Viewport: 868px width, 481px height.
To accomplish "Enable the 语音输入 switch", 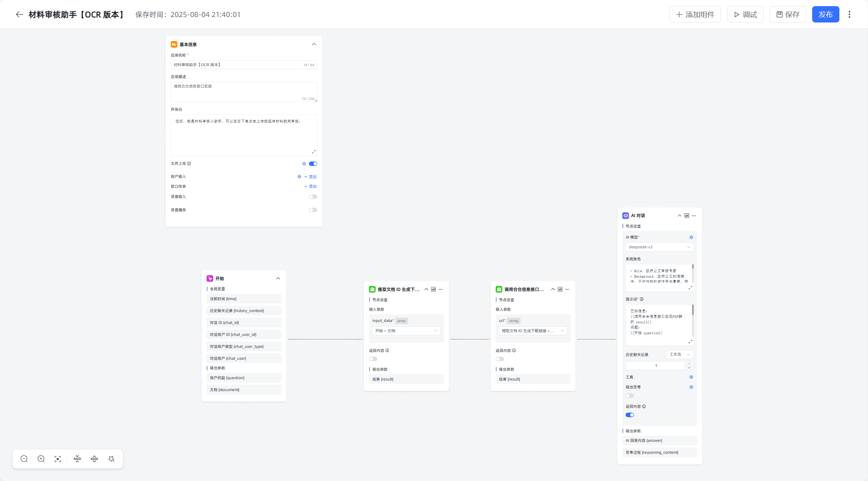I will pos(313,197).
